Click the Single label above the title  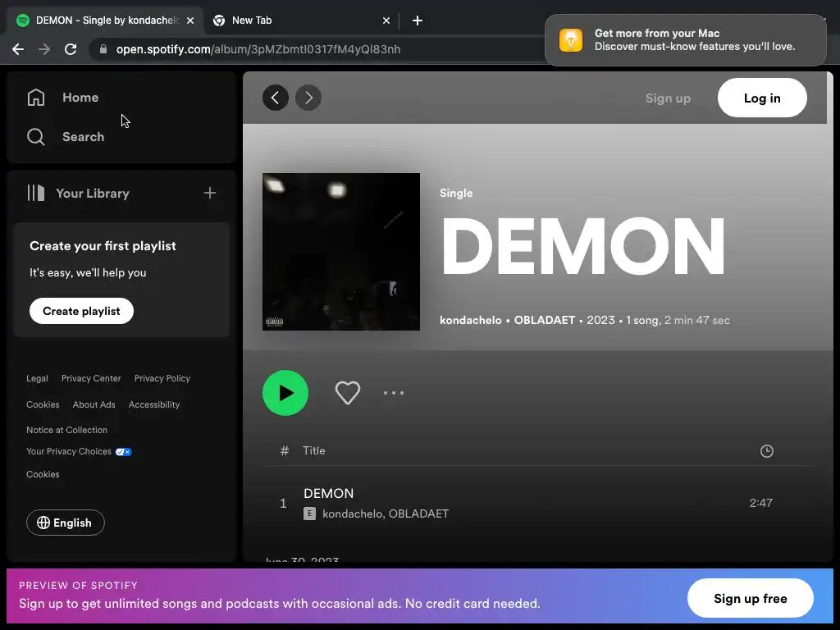[456, 193]
